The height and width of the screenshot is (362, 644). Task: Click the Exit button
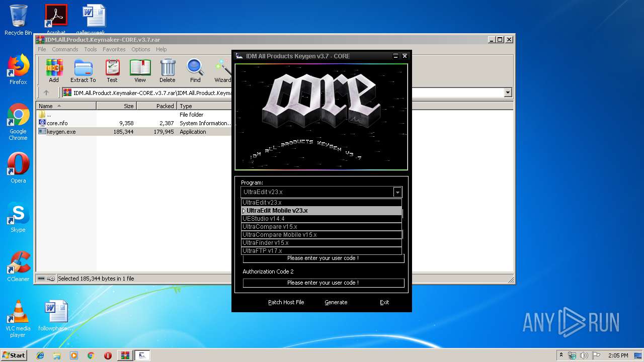(384, 302)
